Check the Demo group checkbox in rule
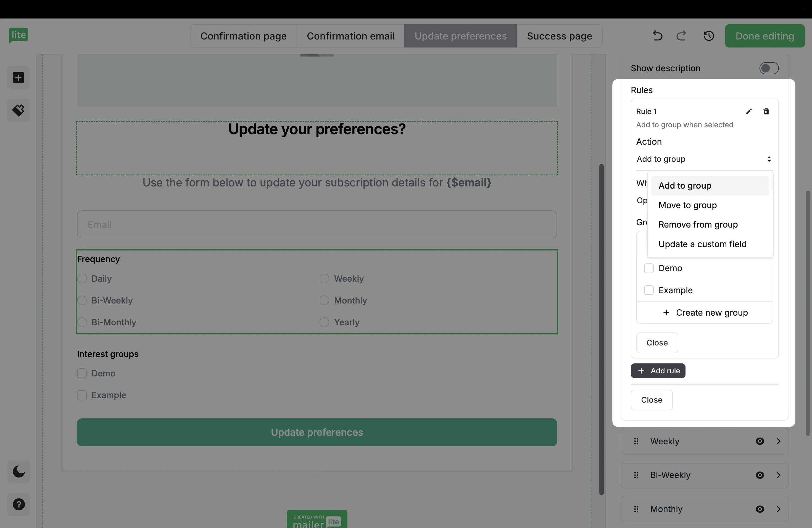This screenshot has width=812, height=528. pos(648,268)
